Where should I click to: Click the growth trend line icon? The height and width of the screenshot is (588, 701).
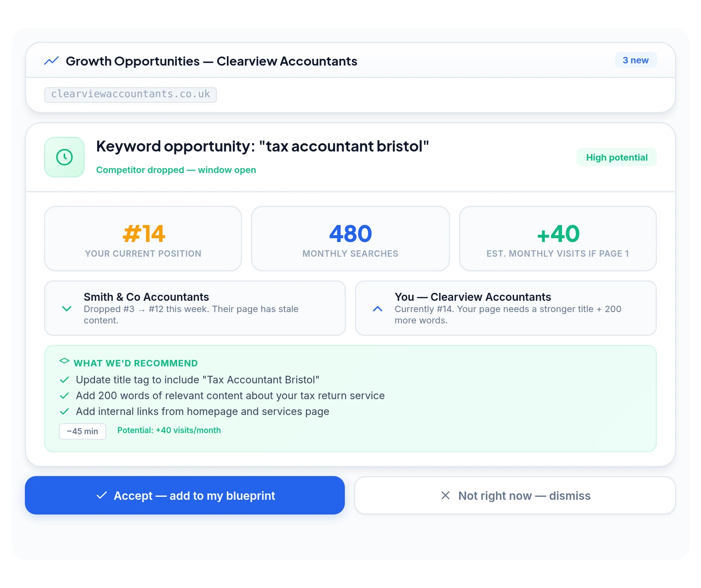click(x=51, y=61)
